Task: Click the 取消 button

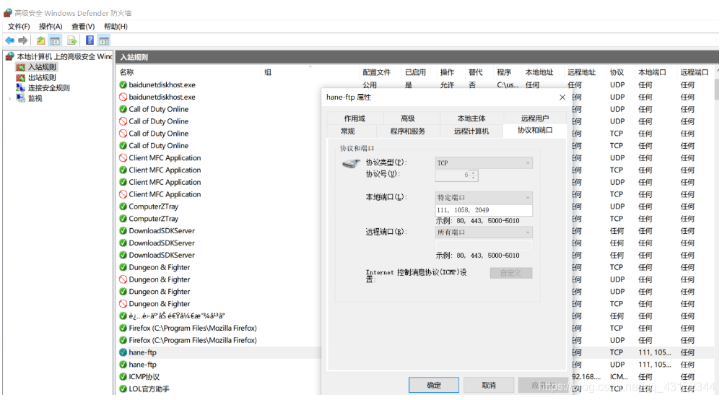Action: click(489, 385)
